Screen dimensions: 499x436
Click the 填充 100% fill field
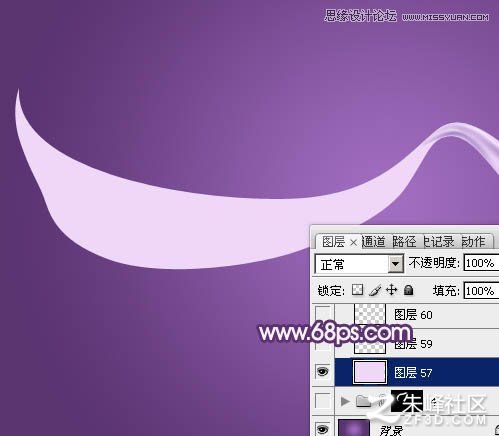[481, 291]
